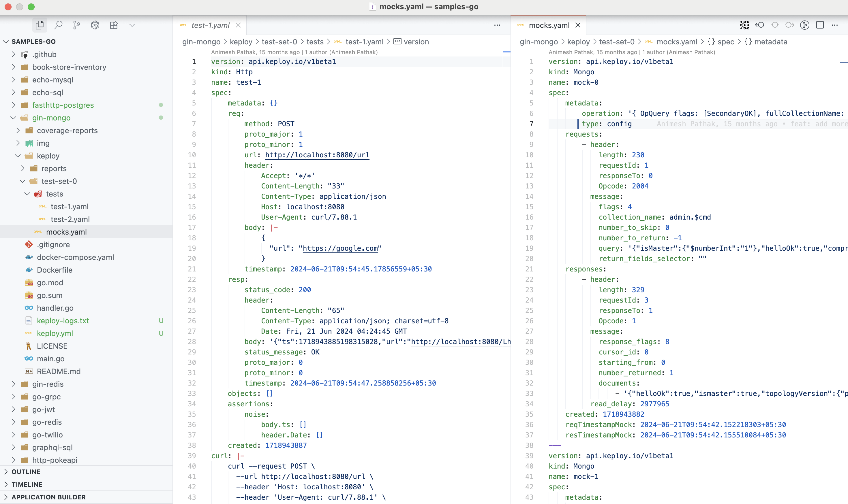Collapse the gin-mongo folder
The image size is (848, 504).
click(x=14, y=118)
